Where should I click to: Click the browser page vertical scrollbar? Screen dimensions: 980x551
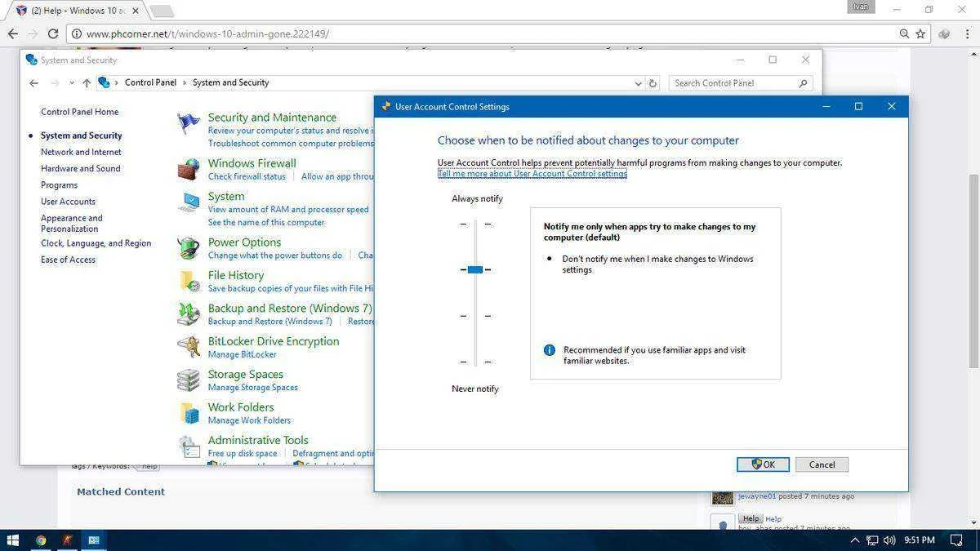pos(973,269)
